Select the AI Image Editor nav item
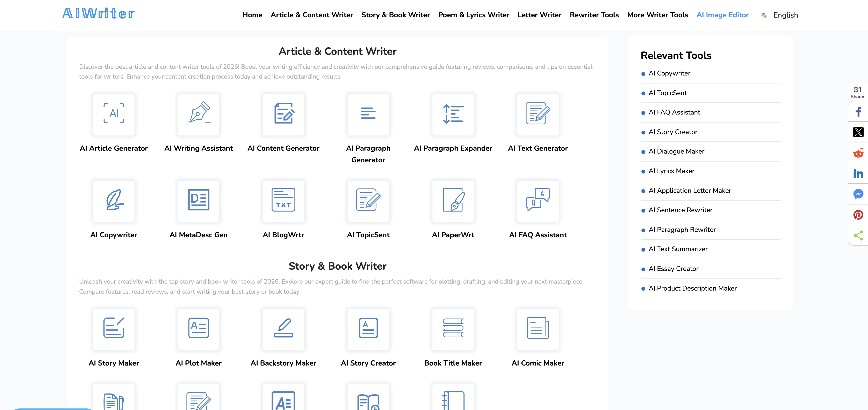The height and width of the screenshot is (410, 868). coord(722,15)
